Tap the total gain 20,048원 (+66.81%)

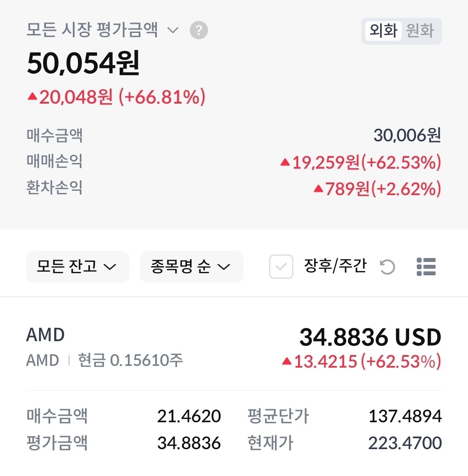[116, 97]
